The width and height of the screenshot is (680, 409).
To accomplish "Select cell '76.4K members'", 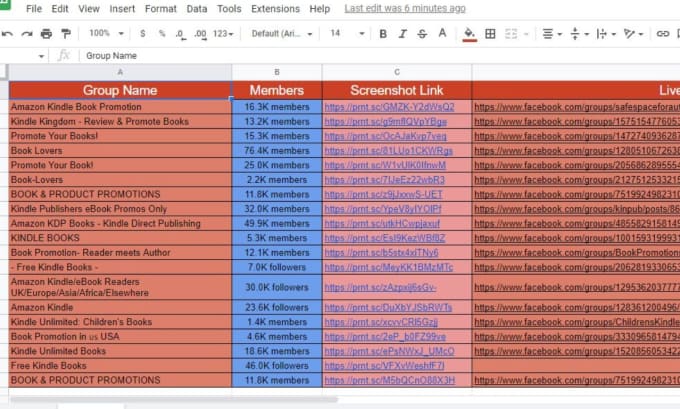I will 277,151.
